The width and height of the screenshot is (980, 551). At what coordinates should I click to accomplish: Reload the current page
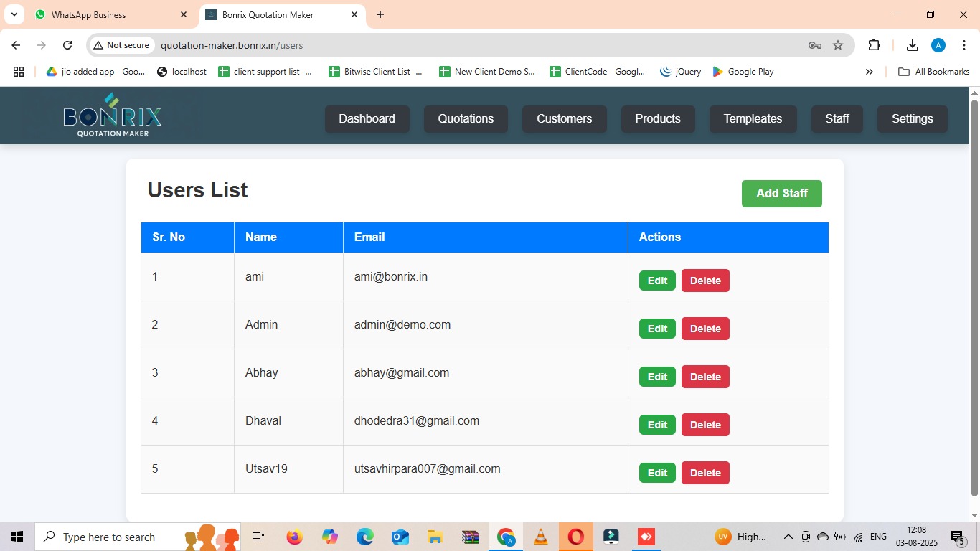[x=67, y=45]
